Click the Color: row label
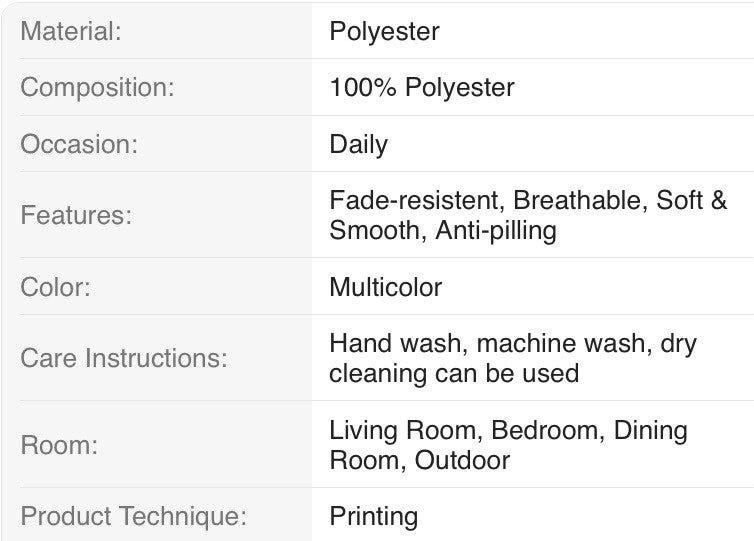 [x=55, y=287]
